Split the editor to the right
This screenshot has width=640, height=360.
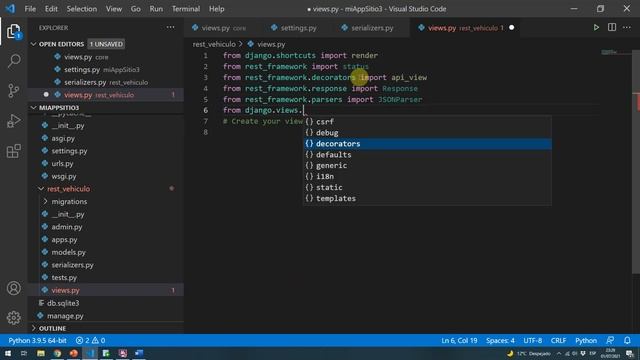pyautogui.click(x=611, y=27)
